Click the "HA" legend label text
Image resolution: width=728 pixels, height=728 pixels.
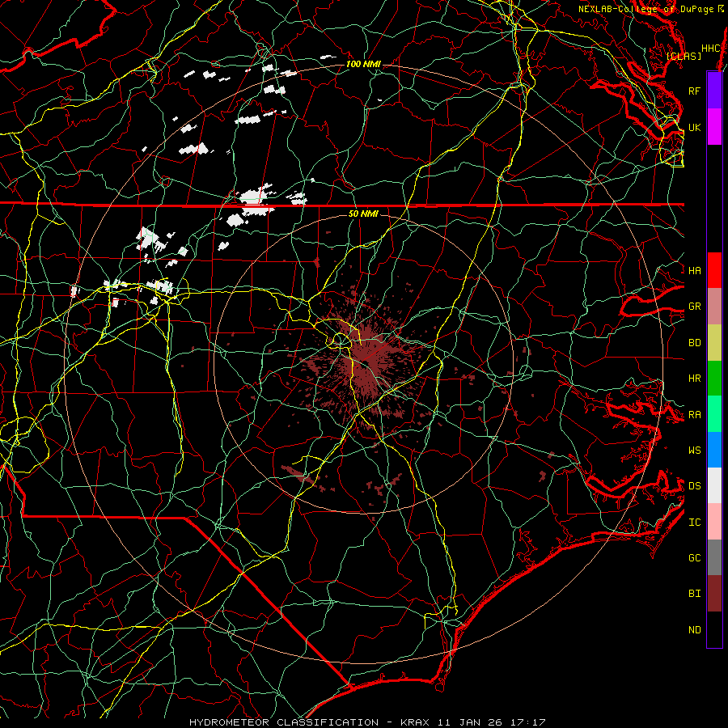point(695,270)
